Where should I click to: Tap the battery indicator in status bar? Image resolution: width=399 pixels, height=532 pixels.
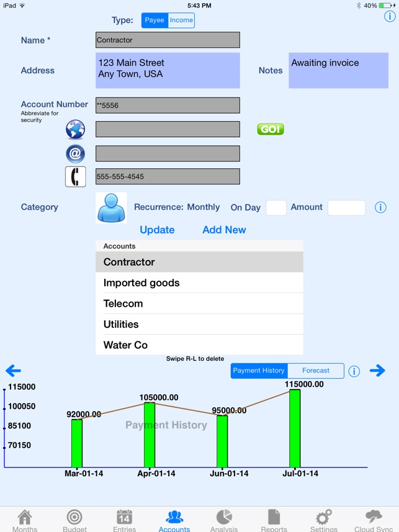386,6
